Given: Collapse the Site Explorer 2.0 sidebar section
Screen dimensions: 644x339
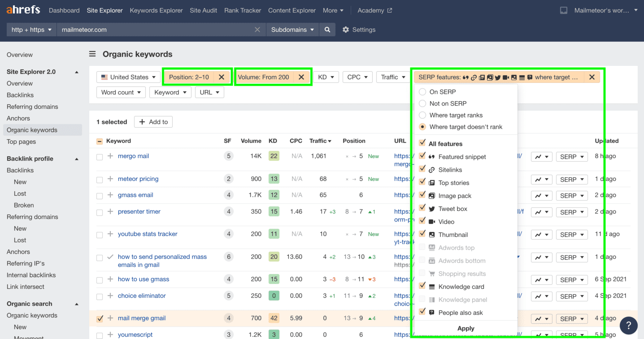Looking at the screenshot, I should 77,72.
